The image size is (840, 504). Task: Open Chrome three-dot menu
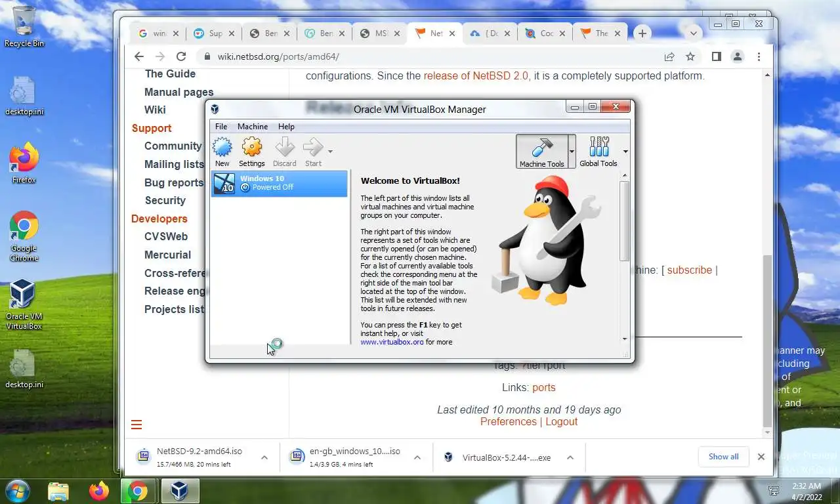(x=759, y=56)
